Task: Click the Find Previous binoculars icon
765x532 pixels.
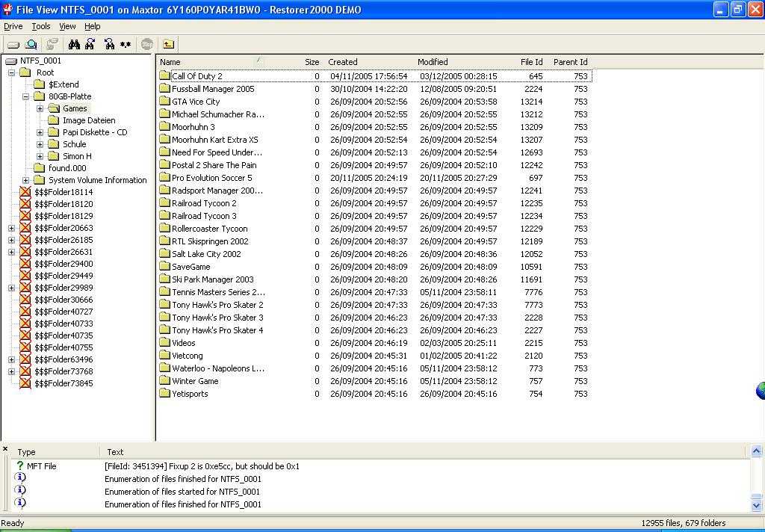Action: [x=109, y=45]
